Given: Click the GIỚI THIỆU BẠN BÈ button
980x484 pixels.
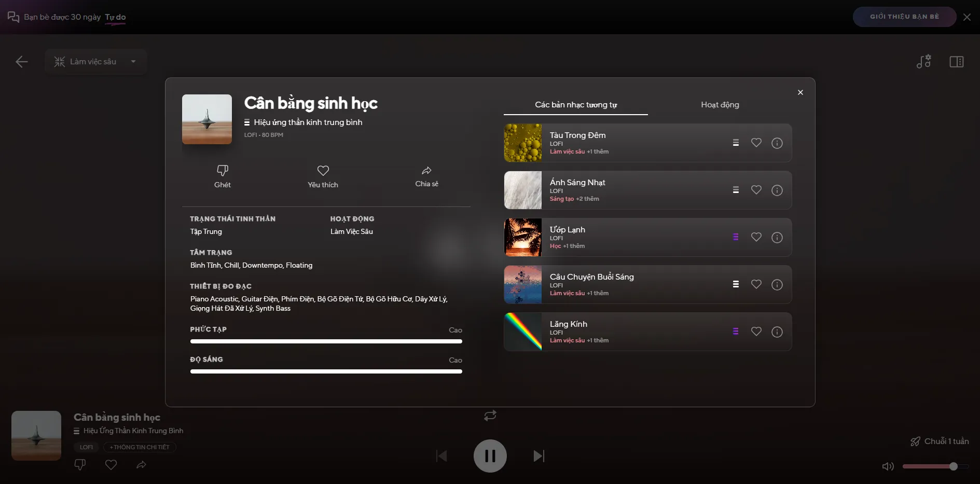Looking at the screenshot, I should pyautogui.click(x=904, y=17).
